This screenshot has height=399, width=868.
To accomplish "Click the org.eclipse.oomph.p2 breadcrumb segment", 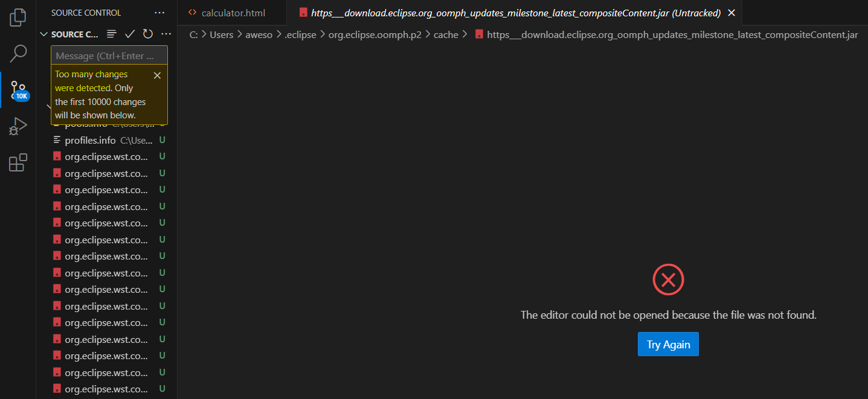I will tap(375, 35).
